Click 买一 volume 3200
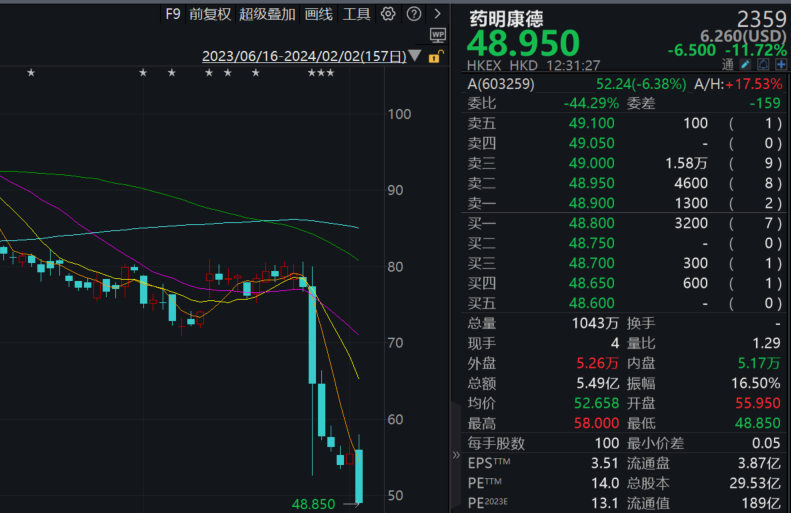791x513 pixels. pos(691,223)
